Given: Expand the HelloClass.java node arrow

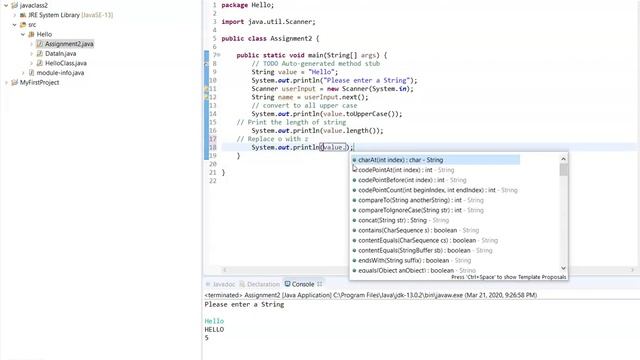Looking at the screenshot, I should tap(31, 63).
